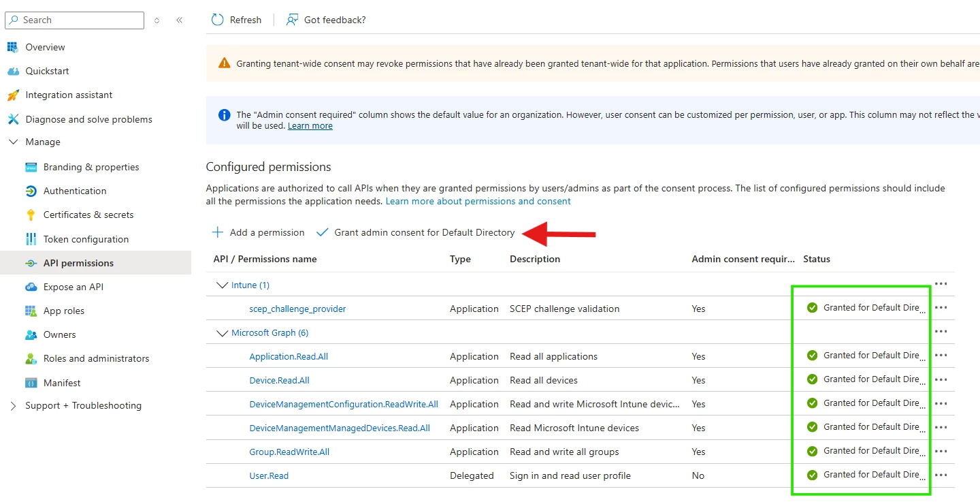Click Got feedback? button

326,20
